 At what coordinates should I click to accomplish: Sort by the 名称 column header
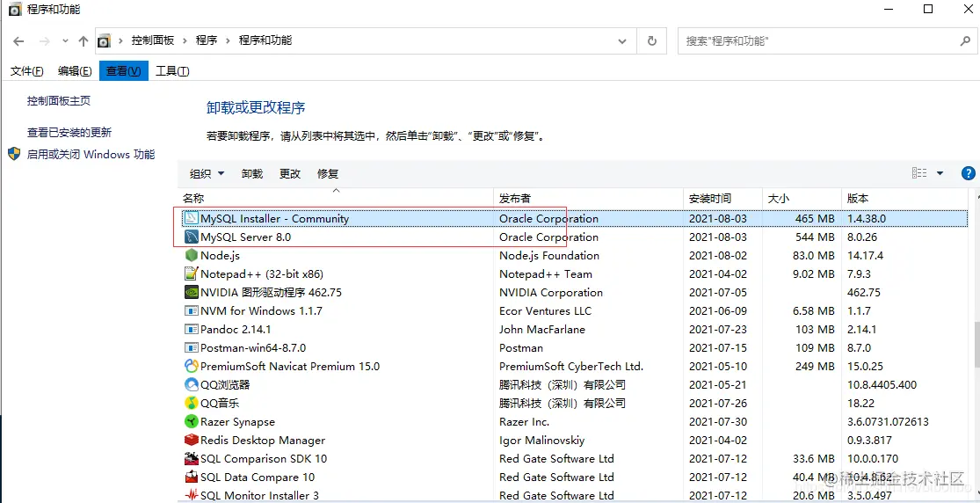(336, 199)
